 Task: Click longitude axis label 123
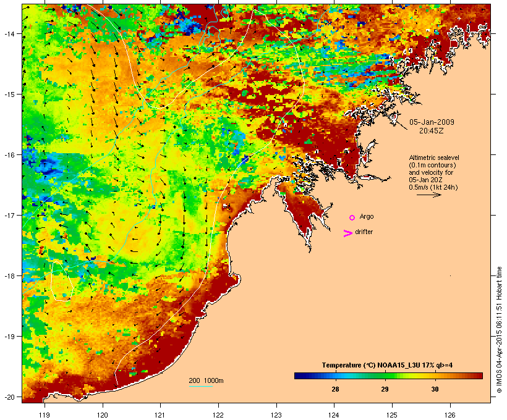[276, 415]
